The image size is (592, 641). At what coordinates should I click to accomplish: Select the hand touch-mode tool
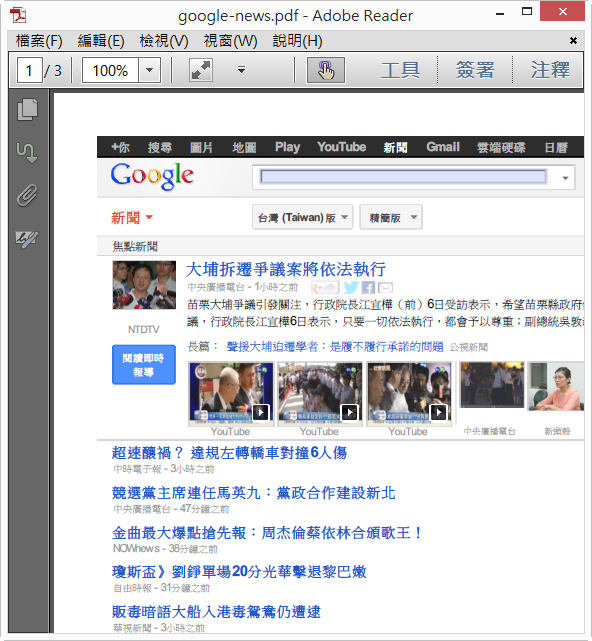[x=326, y=70]
